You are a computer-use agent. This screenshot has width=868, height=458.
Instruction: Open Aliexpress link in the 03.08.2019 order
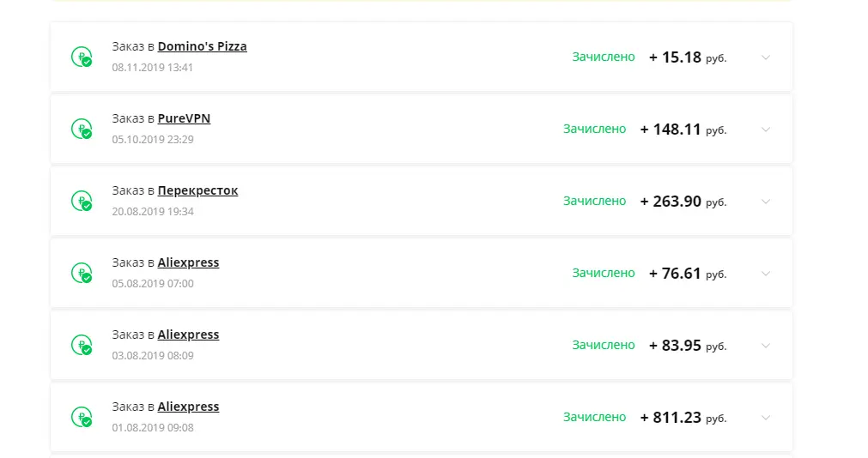188,334
